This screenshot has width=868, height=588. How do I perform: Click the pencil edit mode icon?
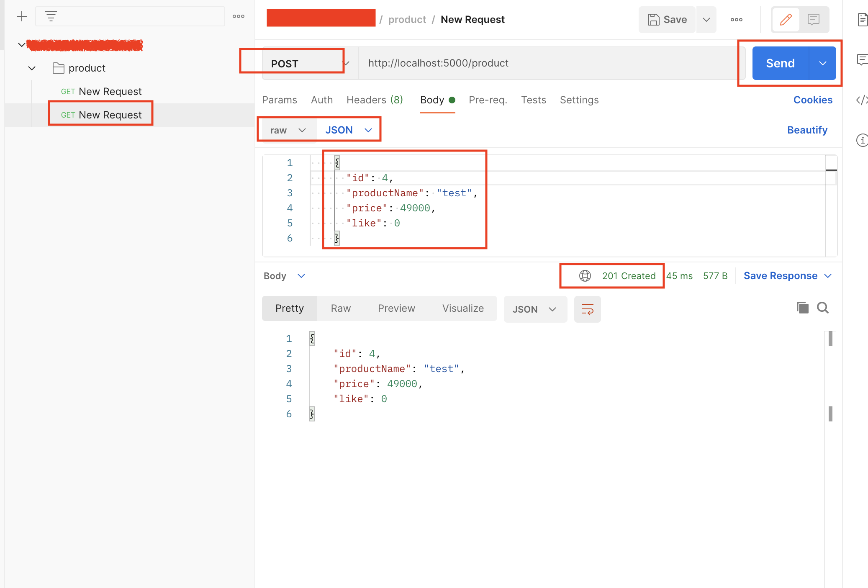coord(786,19)
